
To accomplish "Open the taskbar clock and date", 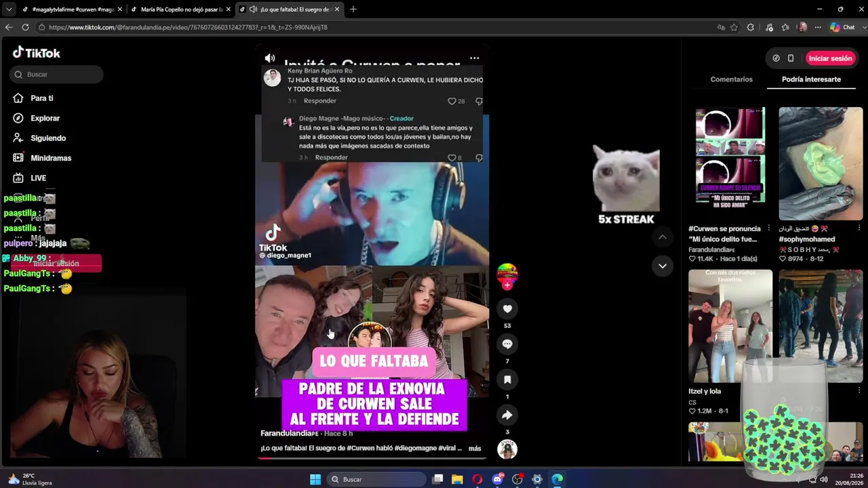I will tap(850, 479).
